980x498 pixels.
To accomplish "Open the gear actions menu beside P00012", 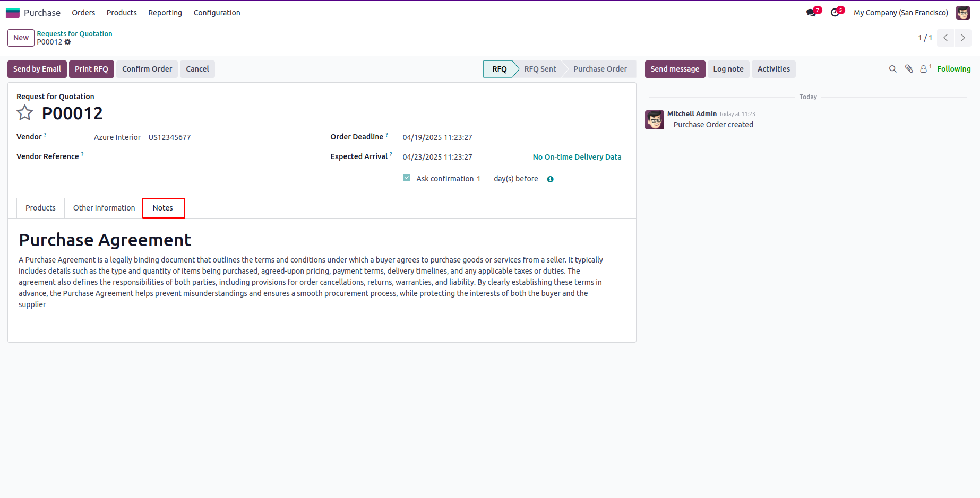I will 68,42.
